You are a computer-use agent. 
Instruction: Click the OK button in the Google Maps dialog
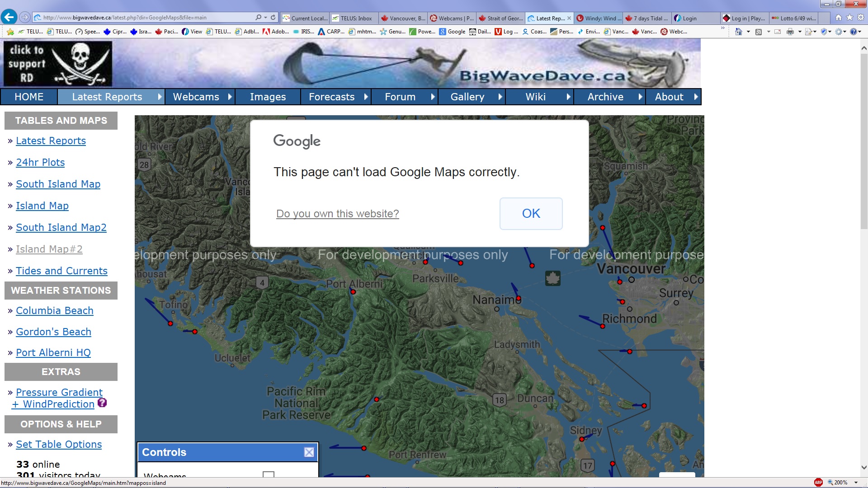(531, 213)
